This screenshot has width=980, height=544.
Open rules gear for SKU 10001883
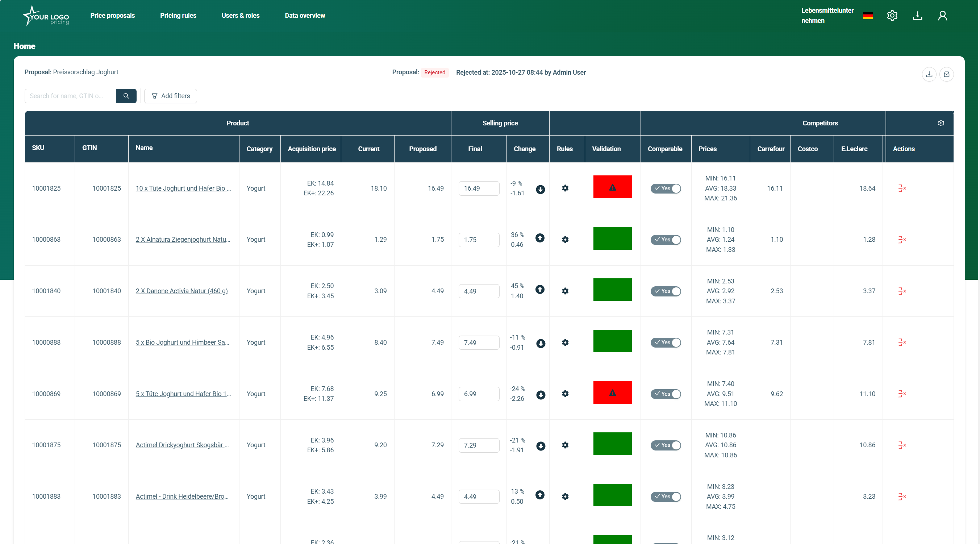(565, 497)
